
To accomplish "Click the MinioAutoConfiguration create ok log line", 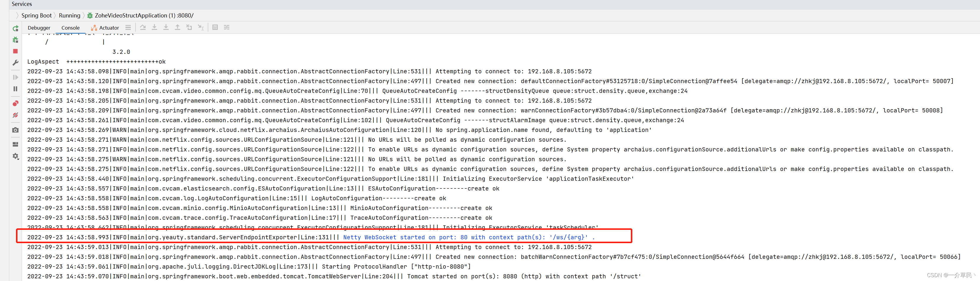I will [260, 208].
